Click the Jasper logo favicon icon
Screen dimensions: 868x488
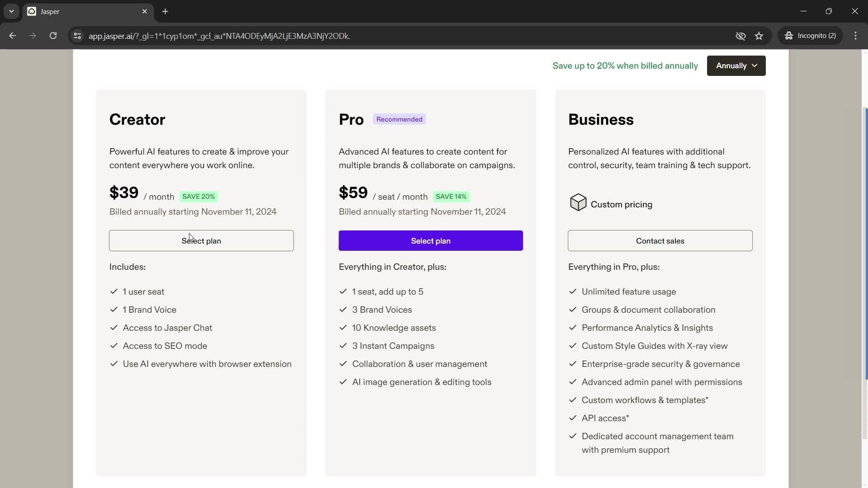[x=31, y=11]
